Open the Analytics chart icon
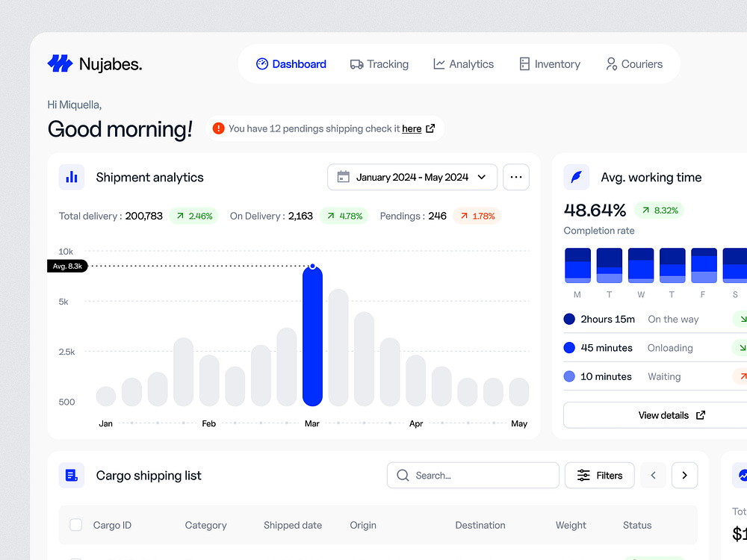The width and height of the screenshot is (747, 560). pyautogui.click(x=438, y=63)
